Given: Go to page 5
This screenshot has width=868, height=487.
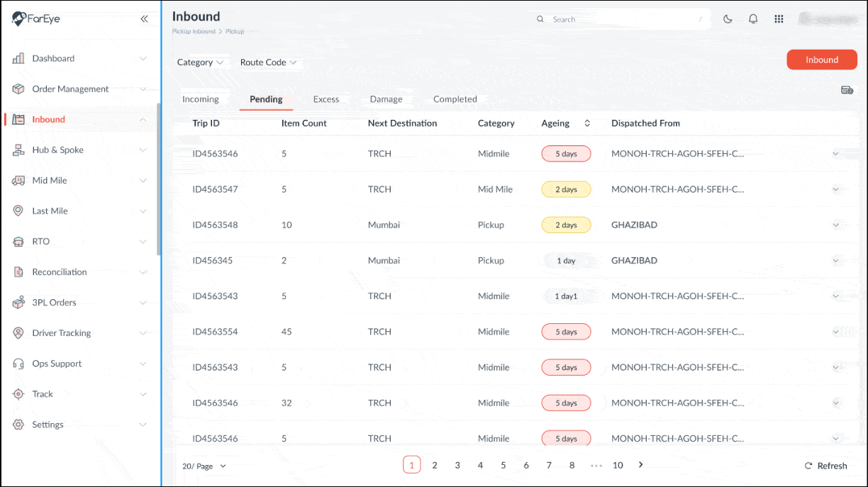Looking at the screenshot, I should (503, 465).
